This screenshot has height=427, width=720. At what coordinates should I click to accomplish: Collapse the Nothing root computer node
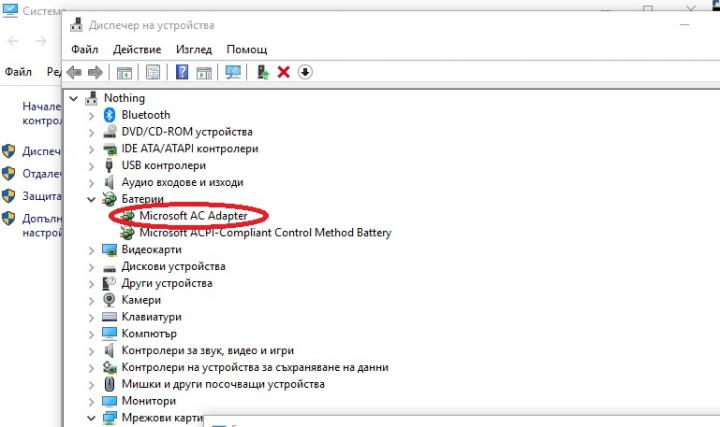pos(73,98)
